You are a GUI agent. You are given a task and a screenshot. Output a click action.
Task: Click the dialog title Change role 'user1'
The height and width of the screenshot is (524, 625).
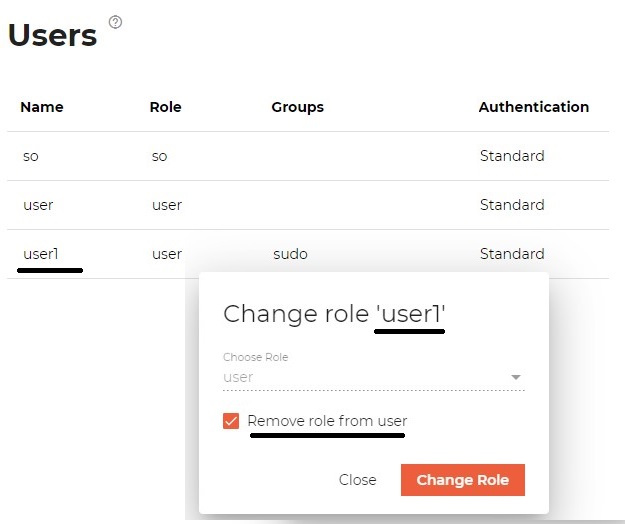334,314
